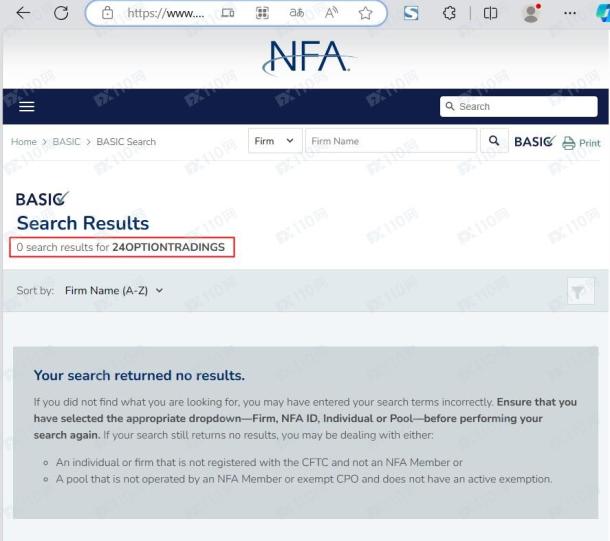Open the split screen icon
The height and width of the screenshot is (541, 610).
(x=490, y=13)
